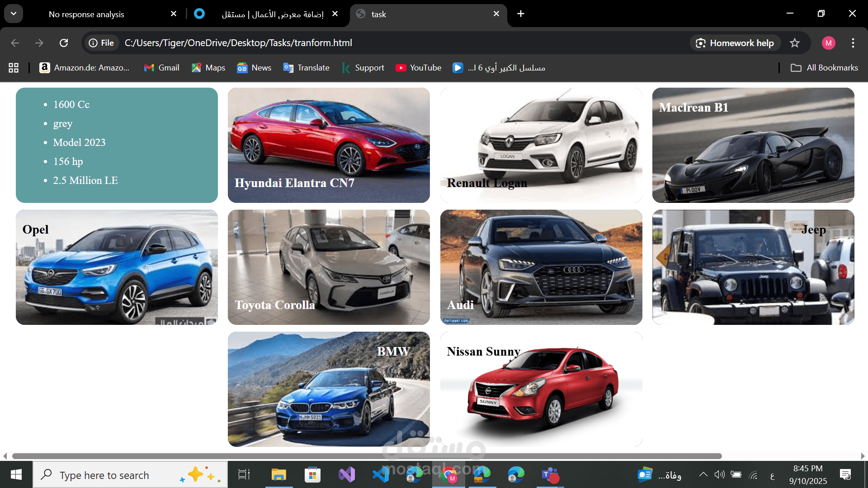
Task: Click the Renault Logan car card
Action: [x=541, y=145]
